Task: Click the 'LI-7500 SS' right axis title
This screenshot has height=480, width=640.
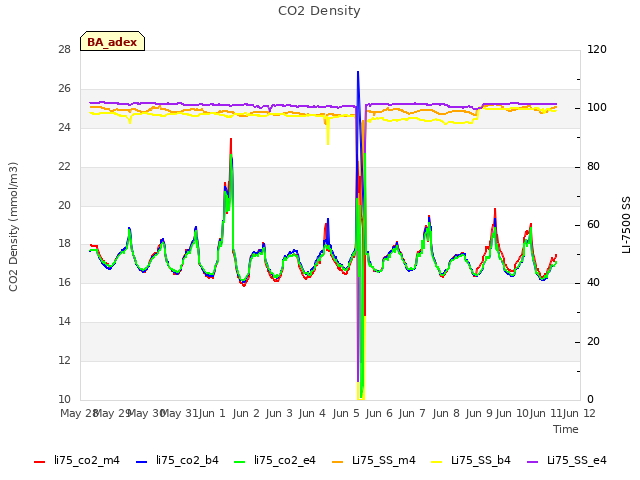Action: [626, 225]
